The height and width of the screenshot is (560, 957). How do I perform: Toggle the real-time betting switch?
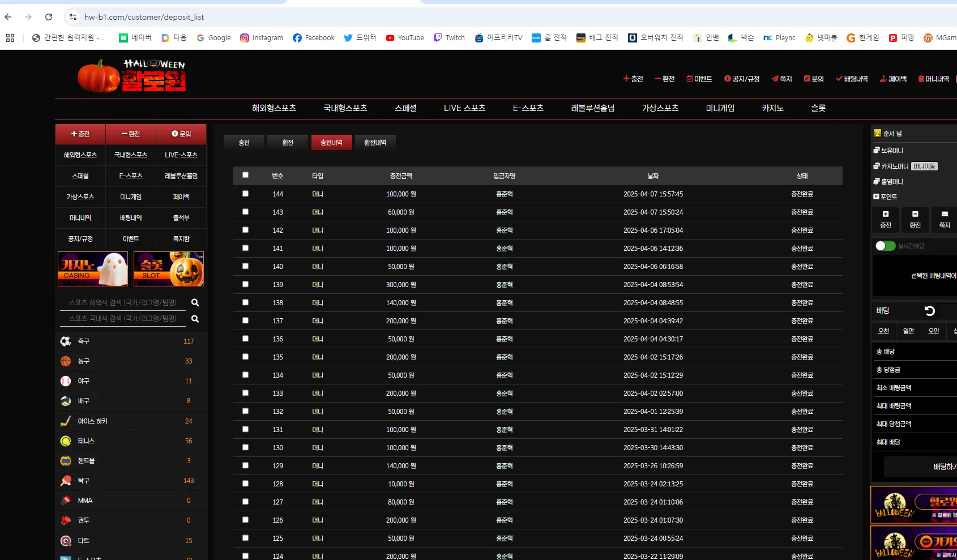coord(885,246)
